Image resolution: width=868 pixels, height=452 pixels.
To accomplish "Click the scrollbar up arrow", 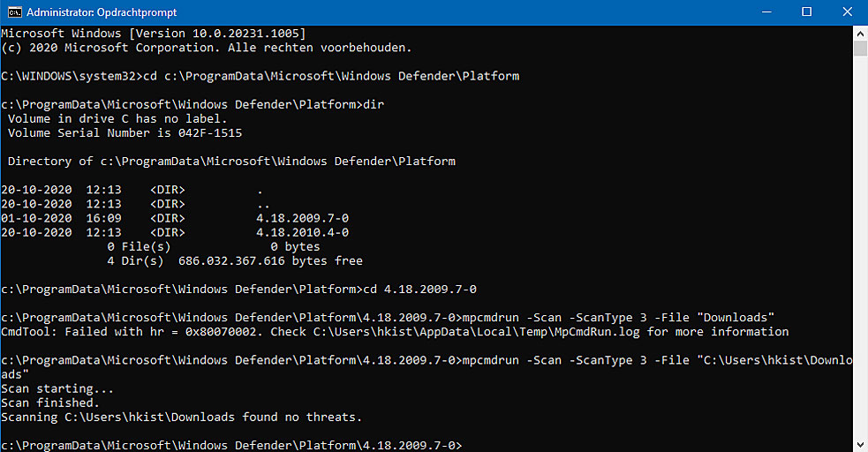I will pyautogui.click(x=860, y=34).
